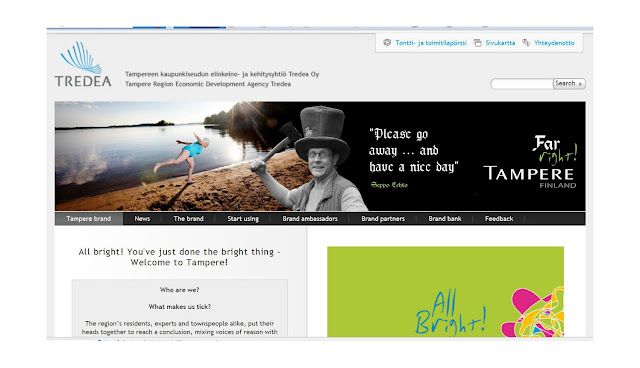The image size is (640, 368).
Task: Open the Sivukartta link
Action: (500, 43)
